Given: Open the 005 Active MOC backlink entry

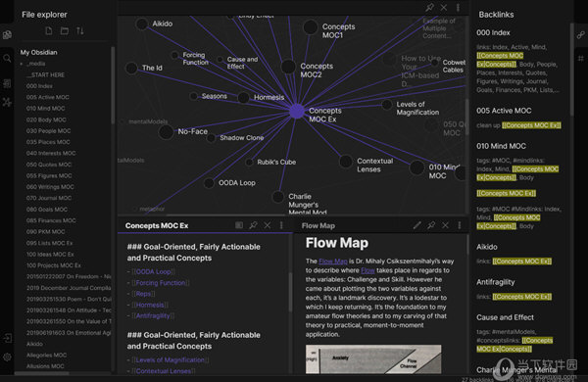Looking at the screenshot, I should (x=504, y=111).
